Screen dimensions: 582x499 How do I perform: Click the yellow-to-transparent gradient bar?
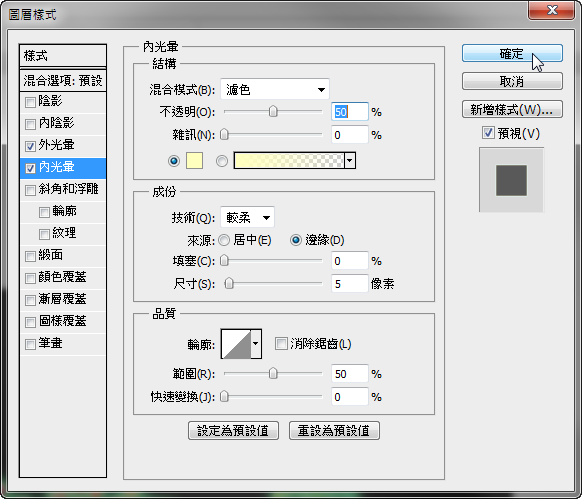(x=289, y=160)
